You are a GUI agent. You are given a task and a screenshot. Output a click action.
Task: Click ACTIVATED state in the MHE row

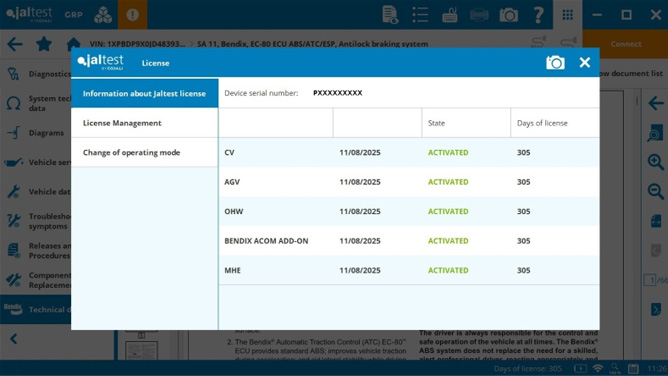[448, 270]
